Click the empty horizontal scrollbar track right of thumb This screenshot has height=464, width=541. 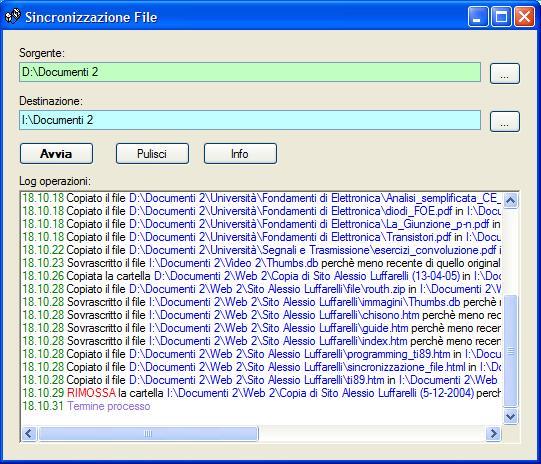tap(372, 434)
